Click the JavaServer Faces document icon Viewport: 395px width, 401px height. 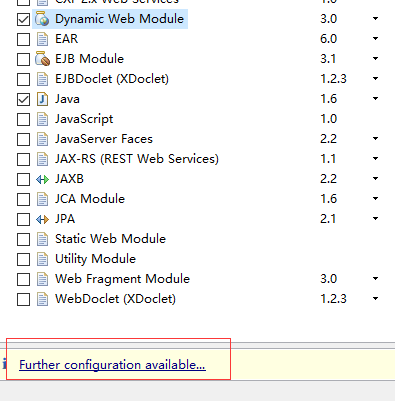[x=42, y=139]
